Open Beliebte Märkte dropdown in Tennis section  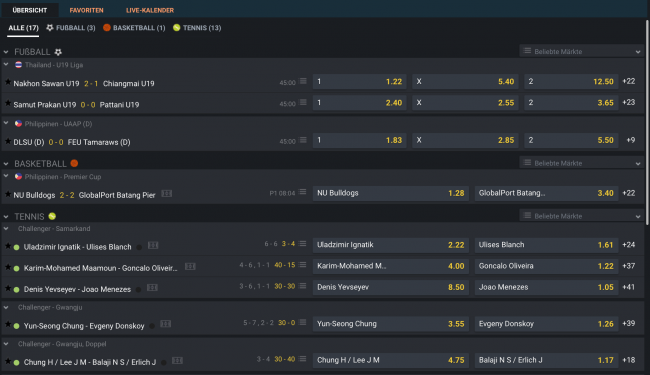pyautogui.click(x=582, y=216)
